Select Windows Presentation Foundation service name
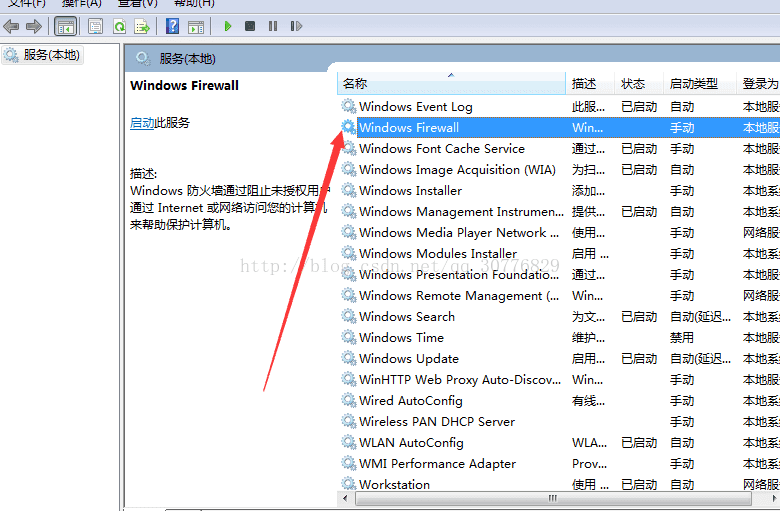780x511 pixels. 459,275
